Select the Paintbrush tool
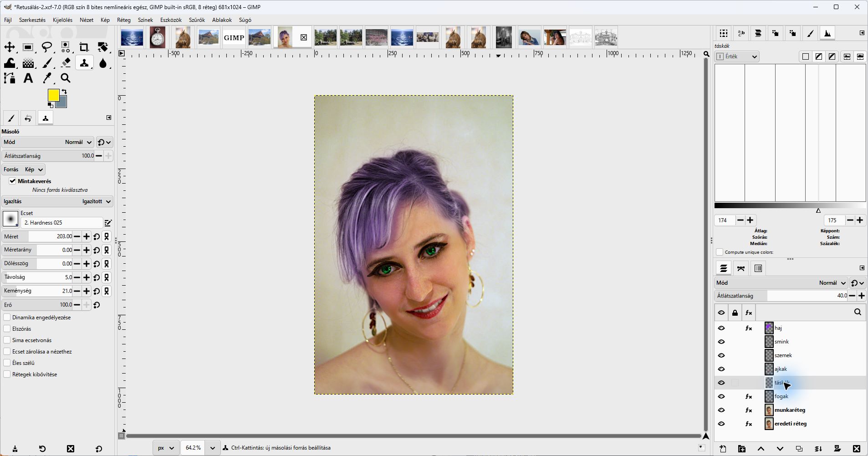This screenshot has width=868, height=456. (x=47, y=63)
